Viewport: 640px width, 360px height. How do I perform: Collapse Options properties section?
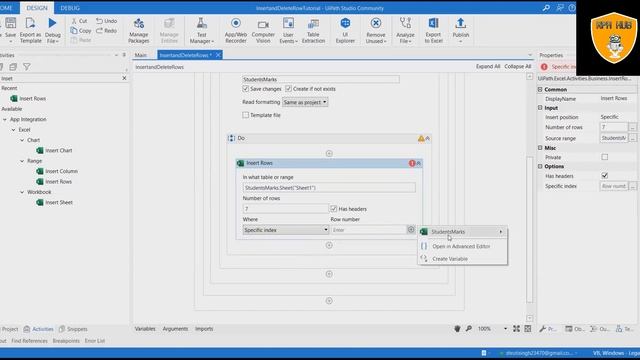point(540,167)
